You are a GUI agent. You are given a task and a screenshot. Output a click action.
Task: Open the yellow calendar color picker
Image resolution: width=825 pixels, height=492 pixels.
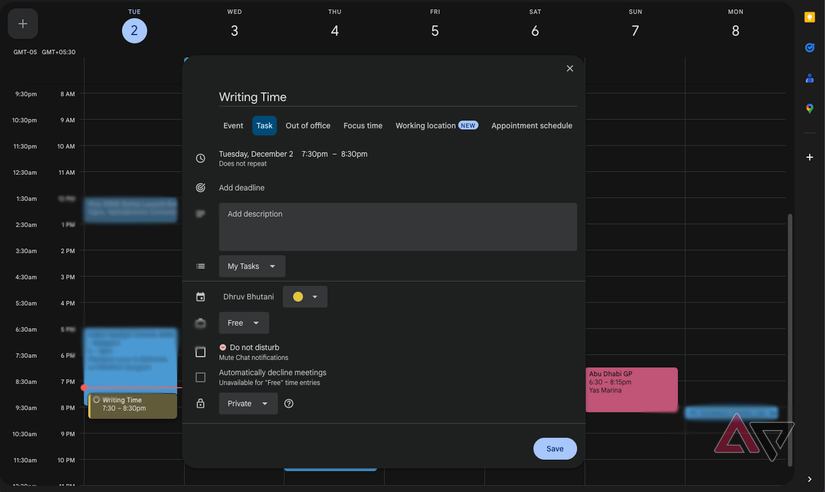pyautogui.click(x=305, y=297)
